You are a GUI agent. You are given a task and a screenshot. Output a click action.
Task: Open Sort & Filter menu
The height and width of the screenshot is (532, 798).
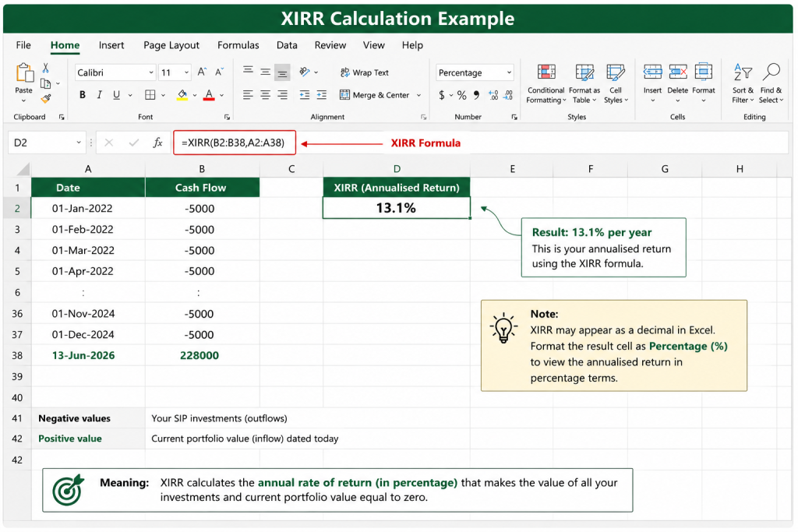[x=743, y=83]
